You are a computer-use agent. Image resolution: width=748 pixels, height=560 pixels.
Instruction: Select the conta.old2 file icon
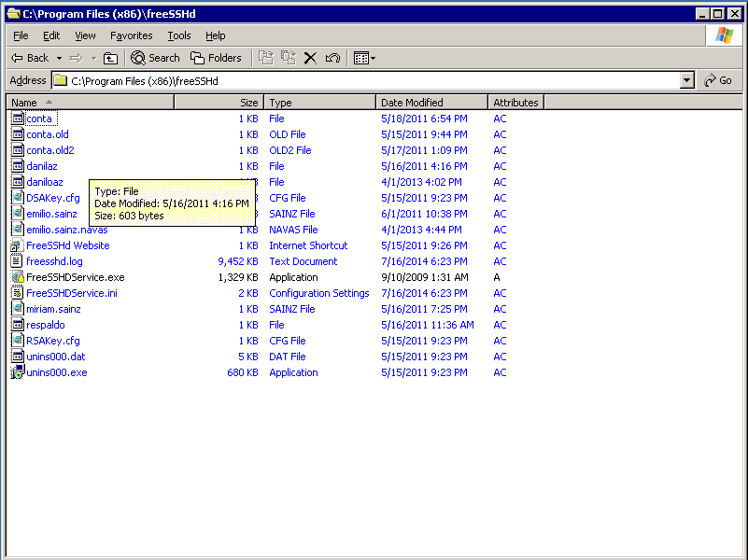point(18,150)
